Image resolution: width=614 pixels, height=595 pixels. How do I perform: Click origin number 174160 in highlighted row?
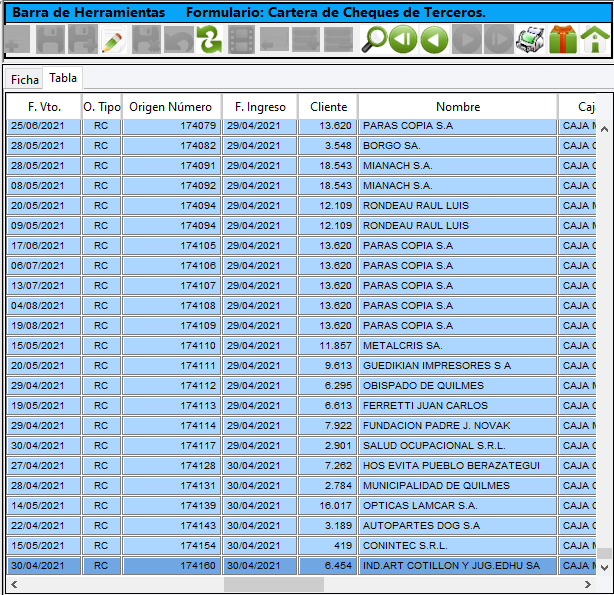[x=172, y=566]
